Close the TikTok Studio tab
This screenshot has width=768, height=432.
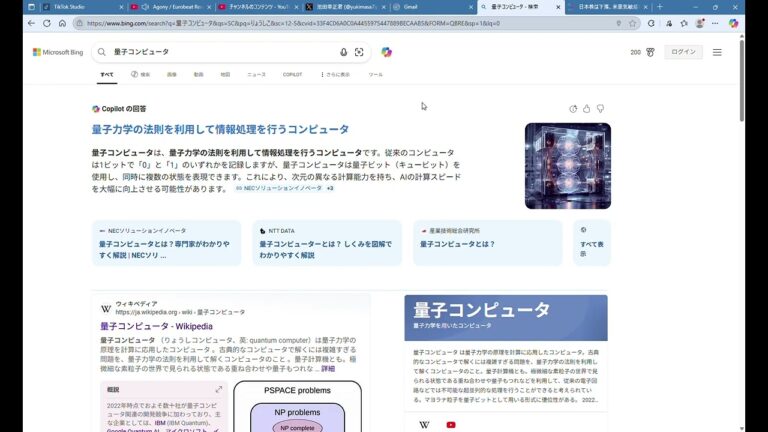tap(121, 7)
